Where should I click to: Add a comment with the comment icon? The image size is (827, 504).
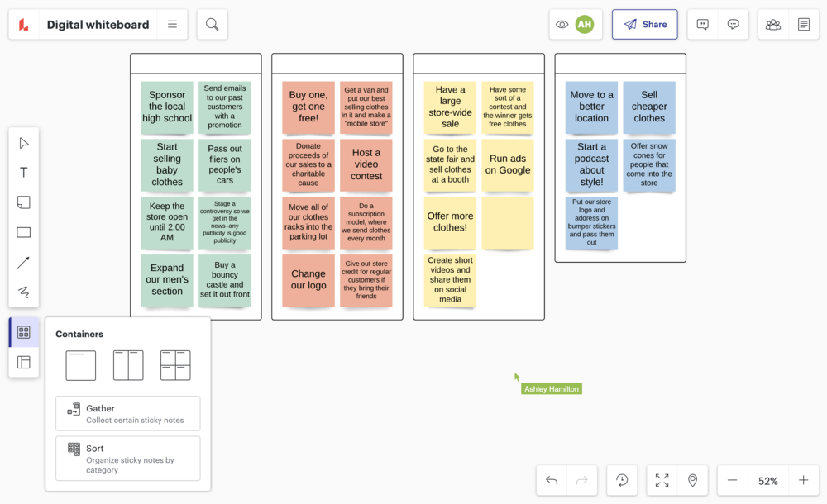click(702, 24)
